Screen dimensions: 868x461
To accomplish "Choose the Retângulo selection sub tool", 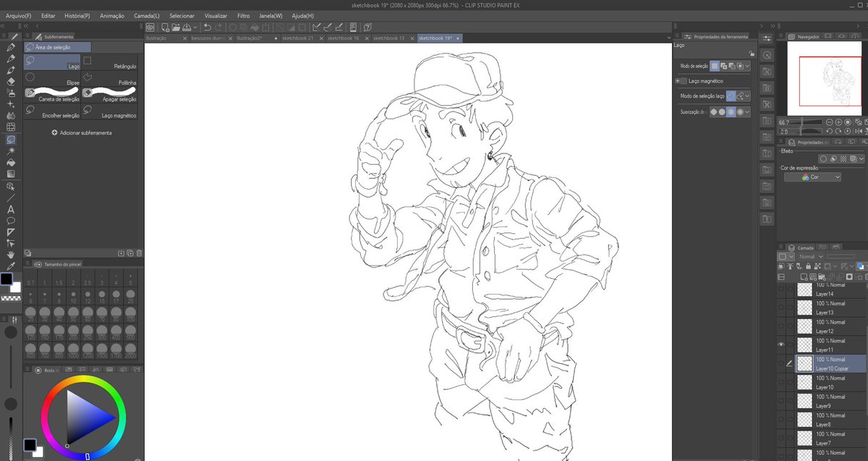I will point(109,62).
